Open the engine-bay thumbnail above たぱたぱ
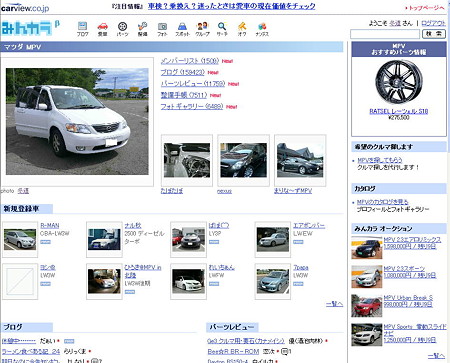450x363 pixels. pyautogui.click(x=187, y=160)
